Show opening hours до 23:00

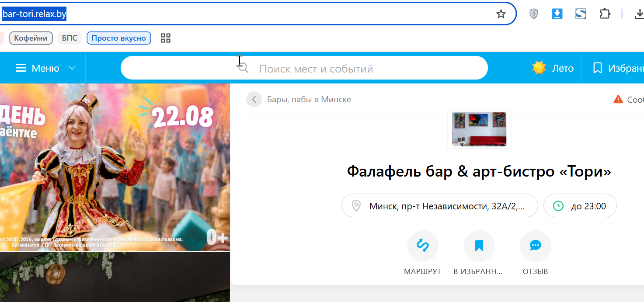(x=580, y=206)
